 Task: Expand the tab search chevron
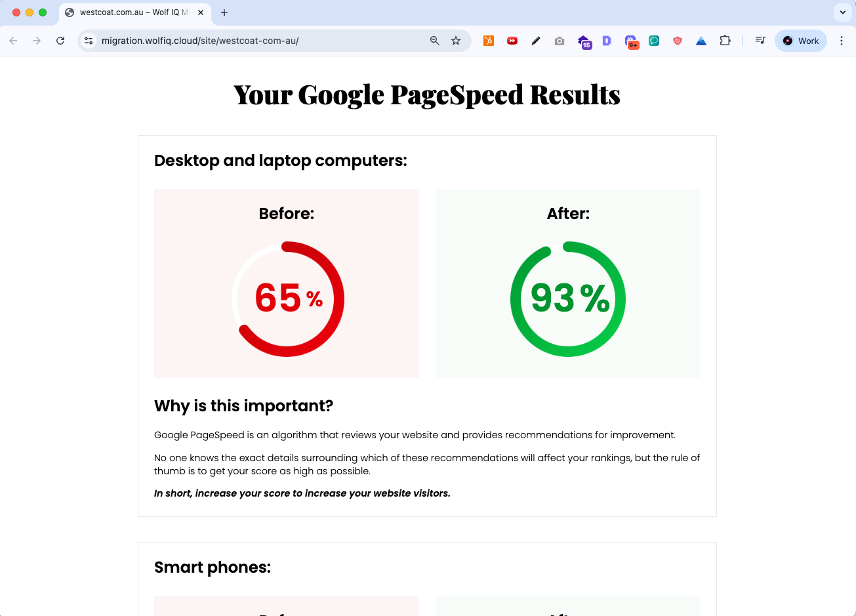point(842,12)
